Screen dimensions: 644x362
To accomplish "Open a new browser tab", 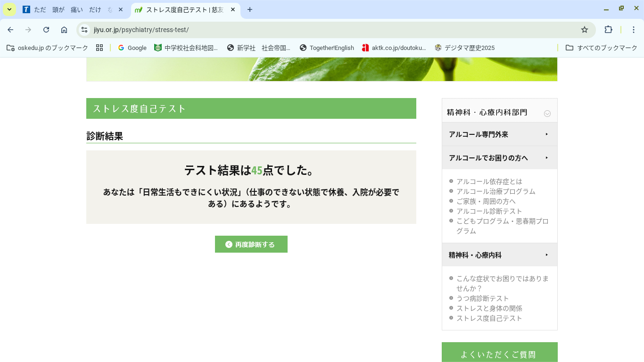I will pos(250,9).
